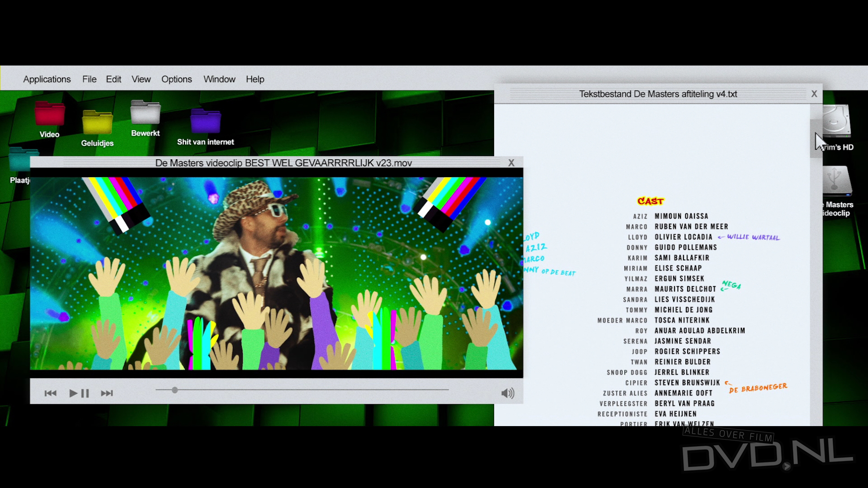Image resolution: width=868 pixels, height=488 pixels.
Task: Click the name ERGUN SIMSEK
Action: click(x=679, y=279)
